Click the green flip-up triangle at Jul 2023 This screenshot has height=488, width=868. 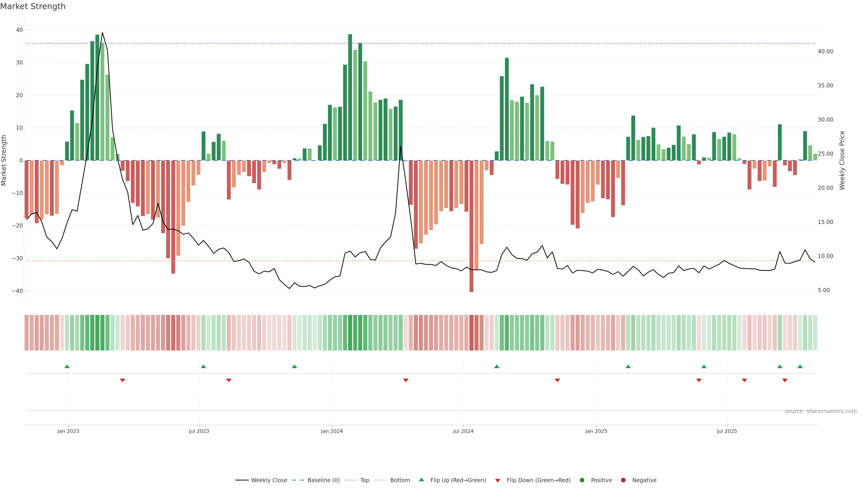[x=203, y=366]
